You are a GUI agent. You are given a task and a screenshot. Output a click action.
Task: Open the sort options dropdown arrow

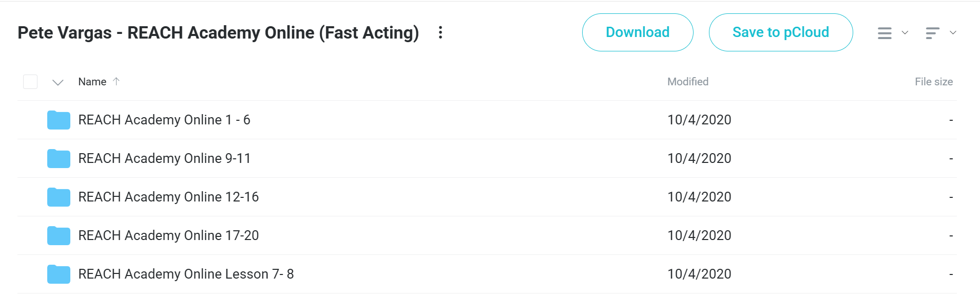pyautogui.click(x=953, y=32)
